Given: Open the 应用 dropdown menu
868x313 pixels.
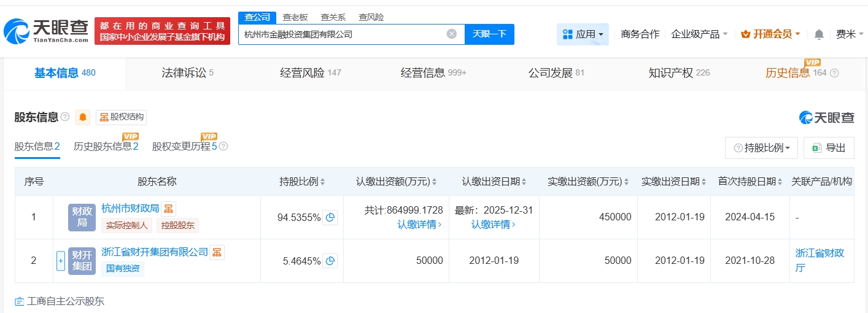Looking at the screenshot, I should click(x=583, y=34).
